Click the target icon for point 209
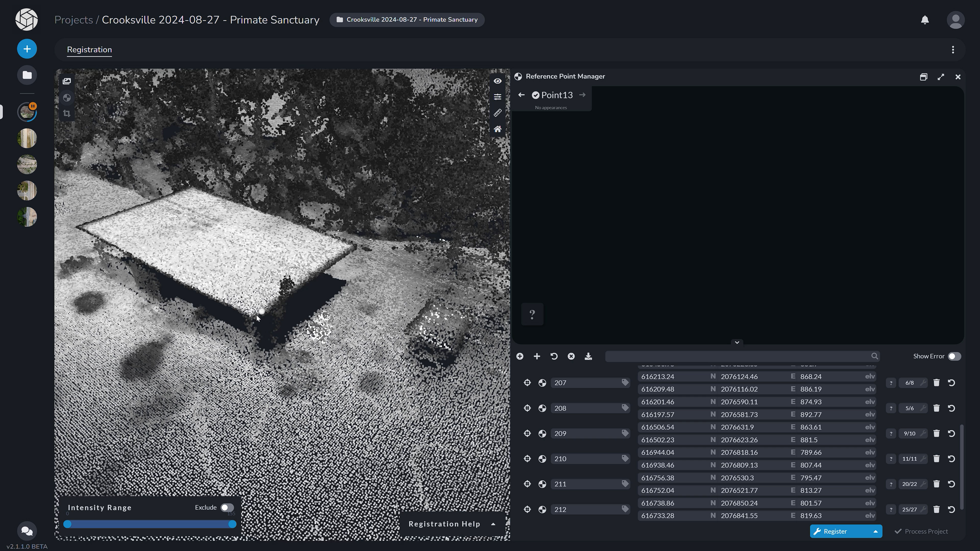This screenshot has height=551, width=980. click(542, 433)
